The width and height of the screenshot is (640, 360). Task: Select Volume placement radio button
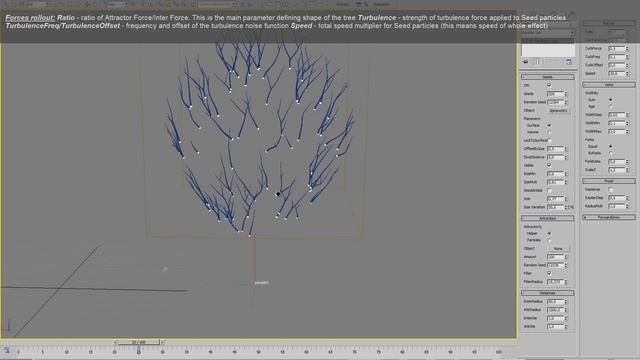(x=549, y=132)
